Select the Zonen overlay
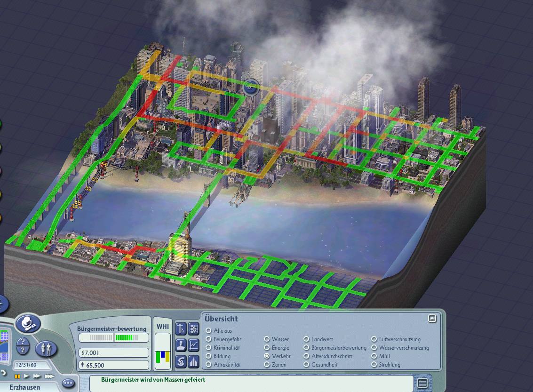Screen dimensions: 533x392 267,364
